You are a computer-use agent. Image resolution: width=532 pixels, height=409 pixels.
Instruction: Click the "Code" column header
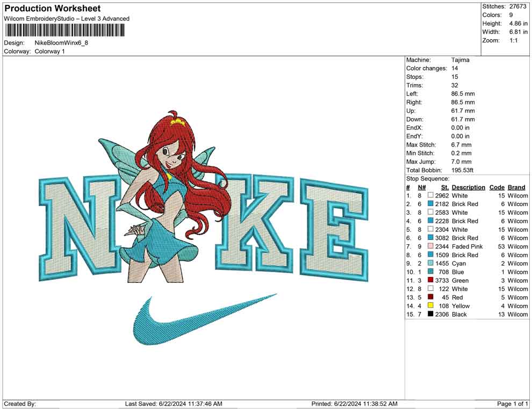(x=497, y=187)
